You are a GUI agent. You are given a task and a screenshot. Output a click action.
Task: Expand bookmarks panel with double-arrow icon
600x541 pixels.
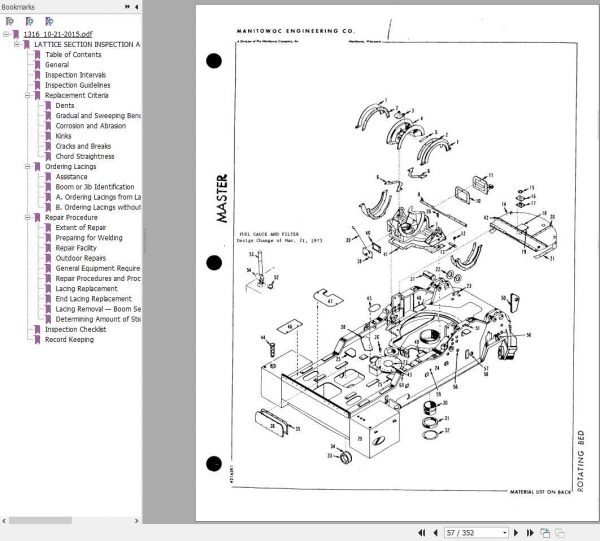pyautogui.click(x=127, y=7)
